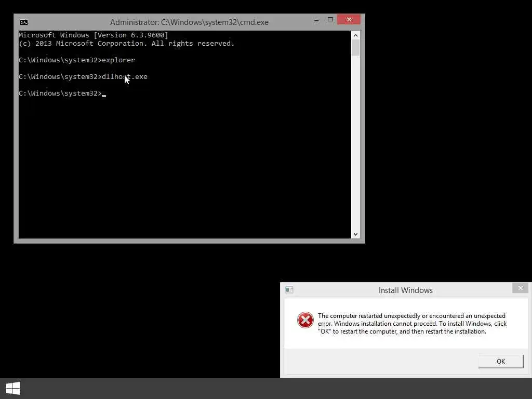
Task: Close the Administrator cmd.exe window
Action: pos(349,20)
